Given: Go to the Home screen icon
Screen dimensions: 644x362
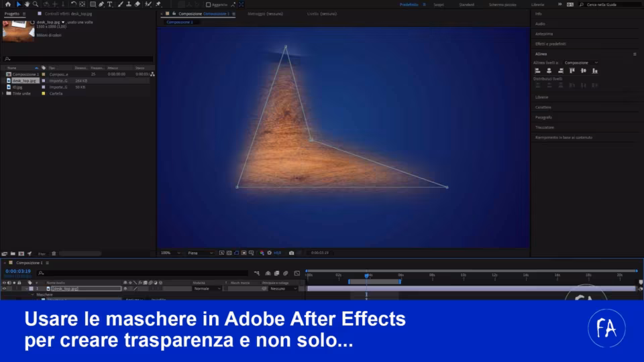Looking at the screenshot, I should [8, 4].
